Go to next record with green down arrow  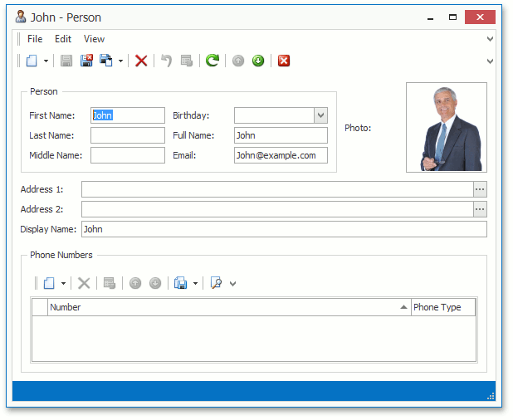click(x=258, y=61)
